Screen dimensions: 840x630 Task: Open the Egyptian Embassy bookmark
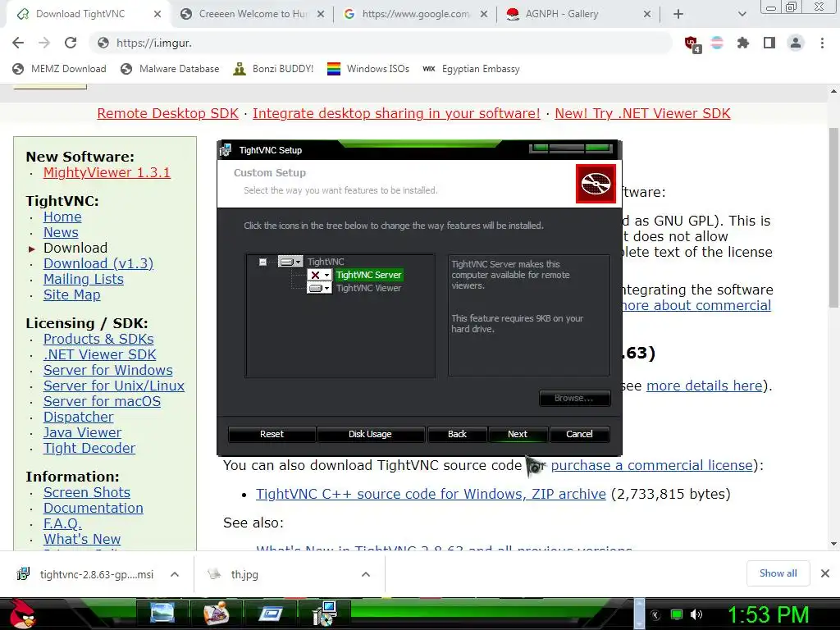coord(472,69)
